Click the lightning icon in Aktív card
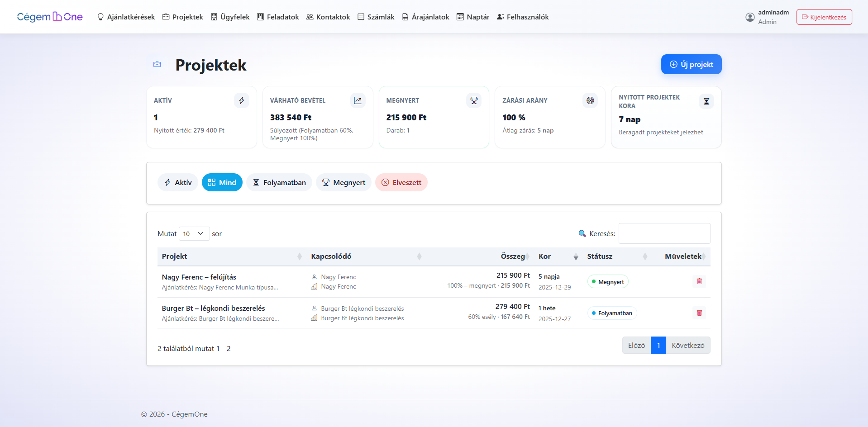This screenshot has width=868, height=427. pos(241,100)
